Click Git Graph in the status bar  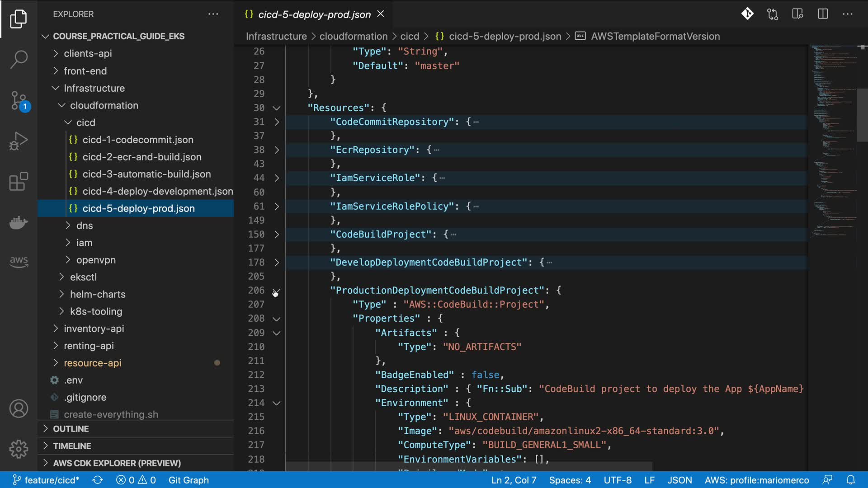[x=189, y=480]
